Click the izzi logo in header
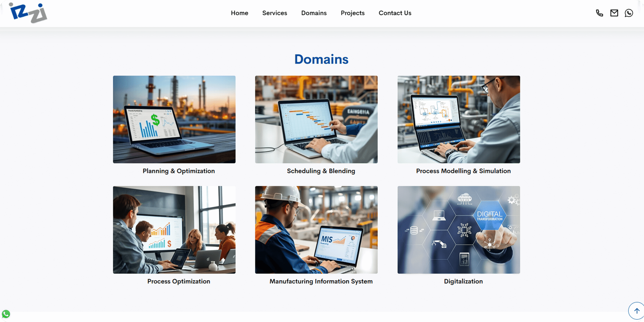Viewport: 644px width, 322px height. point(28,13)
